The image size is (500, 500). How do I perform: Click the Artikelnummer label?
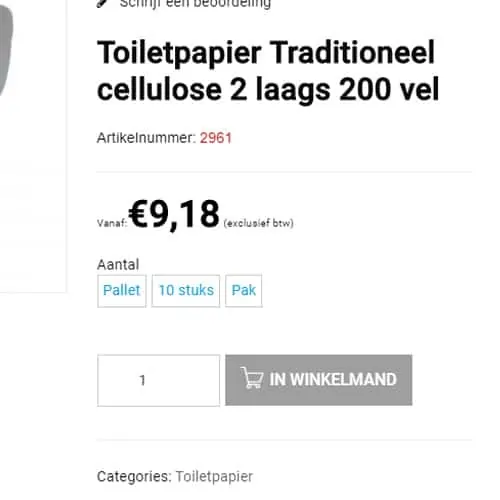tap(146, 138)
